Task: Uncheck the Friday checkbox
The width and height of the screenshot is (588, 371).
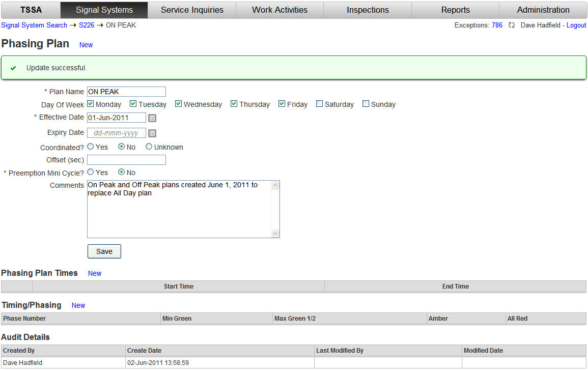Action: pyautogui.click(x=282, y=104)
